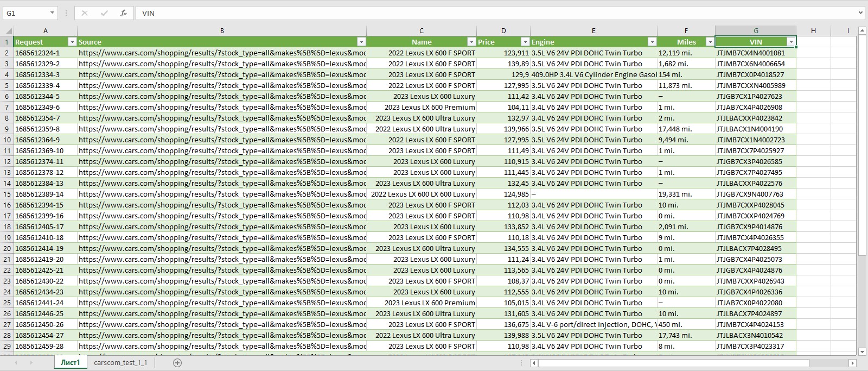Viewport: 868px width, 371px height.
Task: Click VIN cell JTJAB7CX0P4022080
Action: click(756, 303)
